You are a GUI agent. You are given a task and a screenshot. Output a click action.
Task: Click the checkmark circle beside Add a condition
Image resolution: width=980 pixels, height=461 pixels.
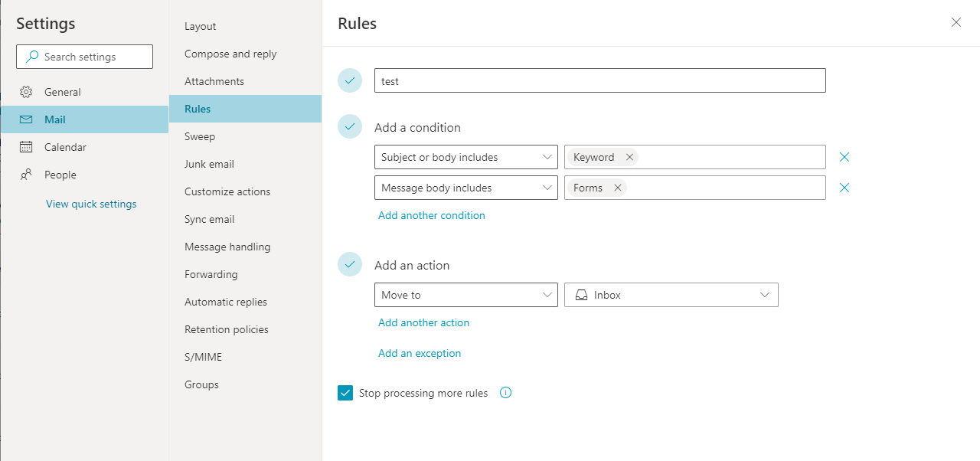pos(350,126)
